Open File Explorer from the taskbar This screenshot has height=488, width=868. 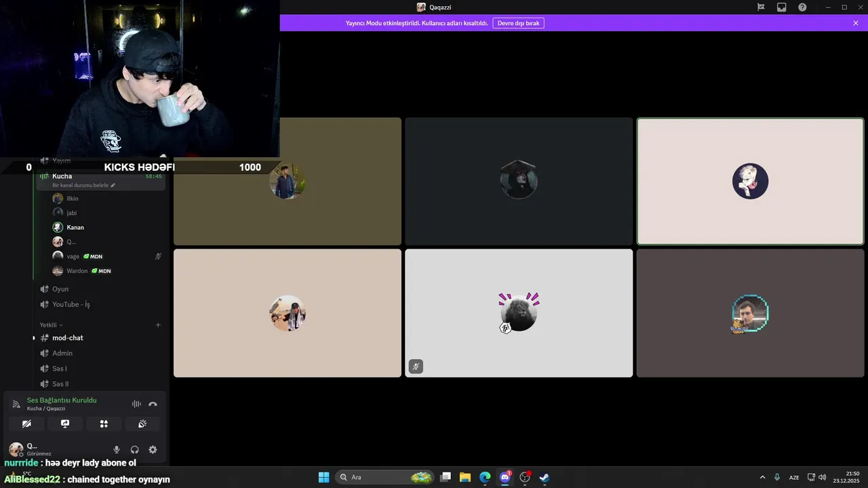point(465,477)
